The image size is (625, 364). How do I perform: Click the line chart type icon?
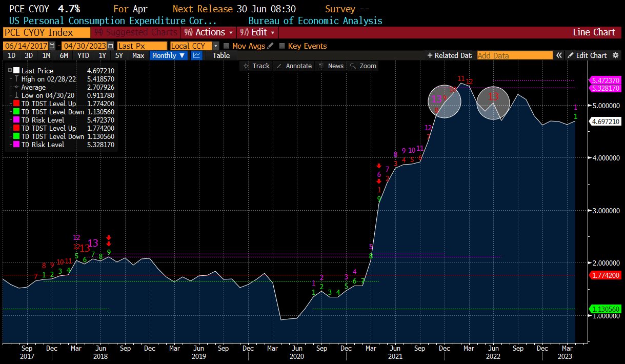pos(196,55)
